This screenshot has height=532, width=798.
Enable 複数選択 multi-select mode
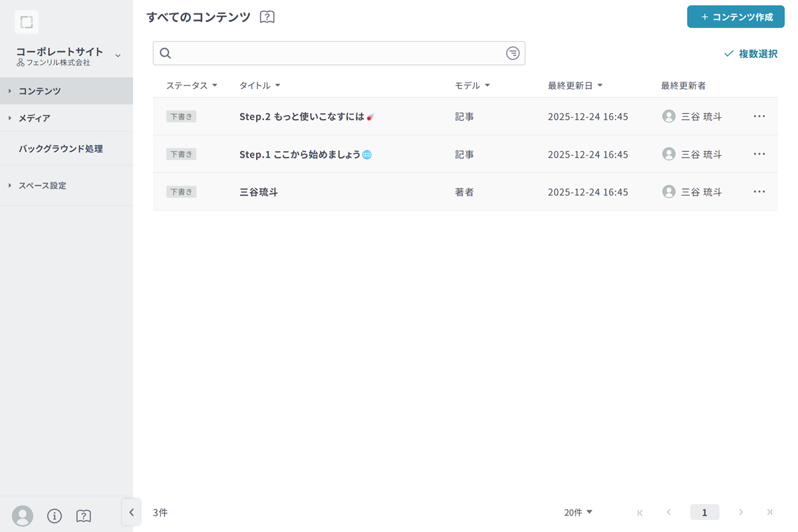tap(751, 54)
